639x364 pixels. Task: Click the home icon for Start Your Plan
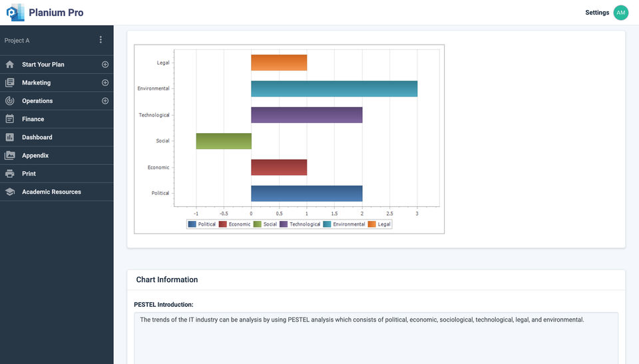coord(10,65)
